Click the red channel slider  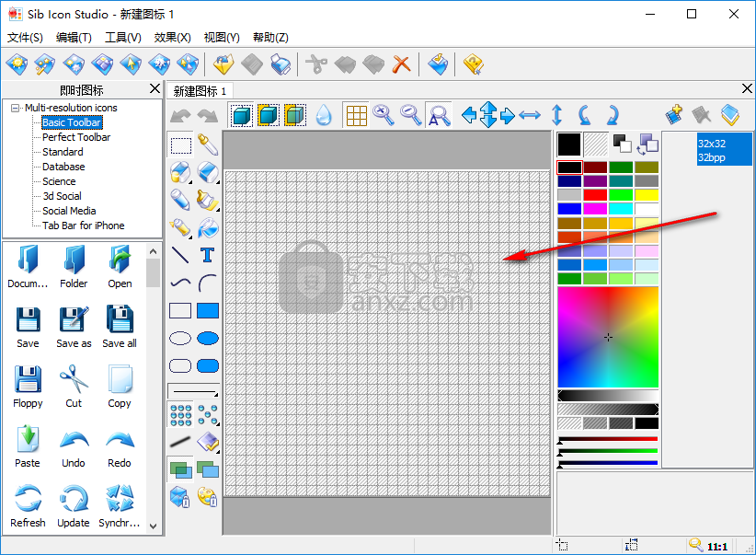pos(608,440)
